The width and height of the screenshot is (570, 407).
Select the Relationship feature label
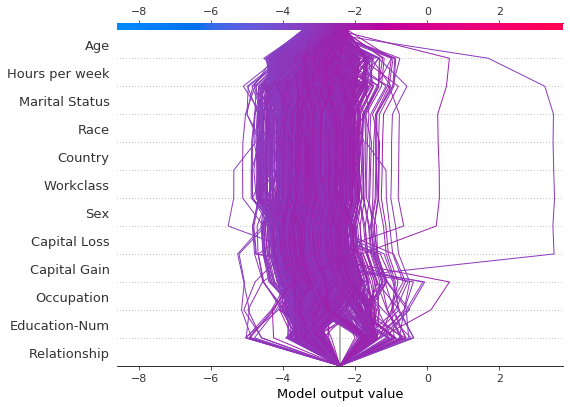point(69,354)
